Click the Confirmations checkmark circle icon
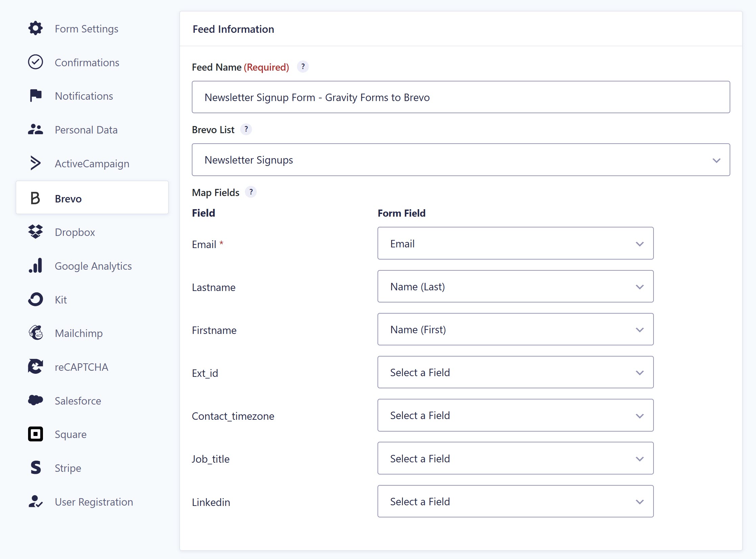 coord(35,62)
